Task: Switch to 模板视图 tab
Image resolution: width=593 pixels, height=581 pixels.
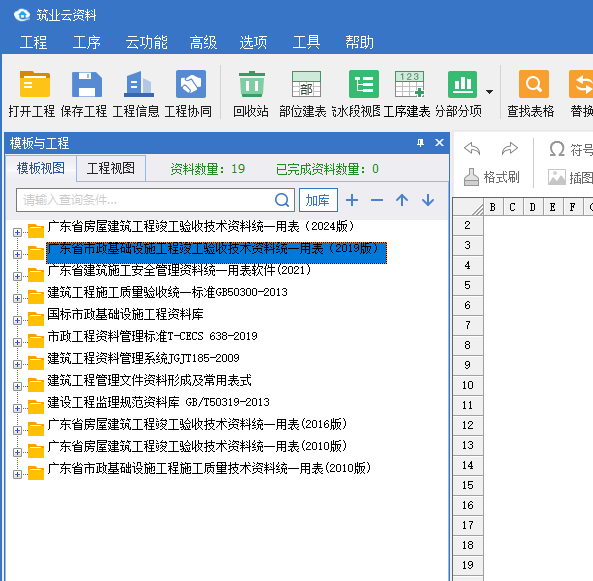Action: (x=41, y=168)
